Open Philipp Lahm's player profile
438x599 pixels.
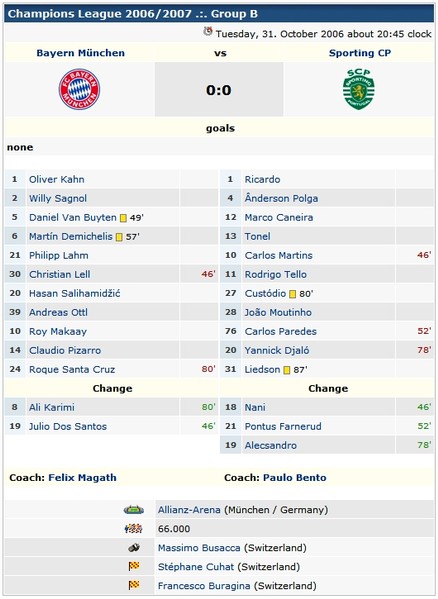coord(58,255)
